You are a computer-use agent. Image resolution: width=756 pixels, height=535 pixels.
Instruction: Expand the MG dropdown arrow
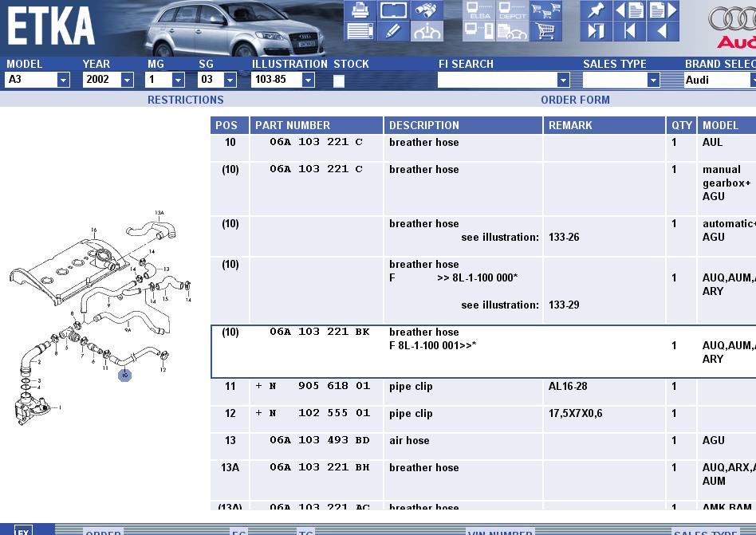[x=178, y=80]
